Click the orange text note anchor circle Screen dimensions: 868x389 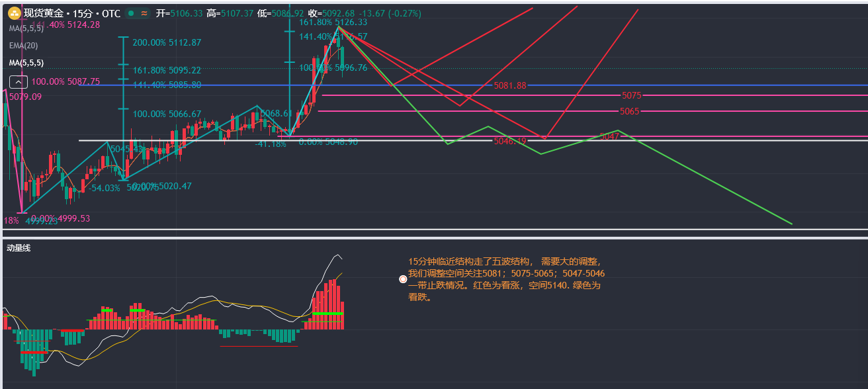(x=403, y=279)
